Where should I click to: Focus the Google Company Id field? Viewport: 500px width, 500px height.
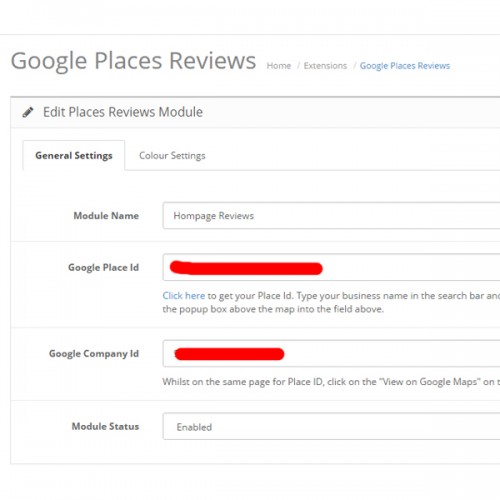tap(331, 353)
